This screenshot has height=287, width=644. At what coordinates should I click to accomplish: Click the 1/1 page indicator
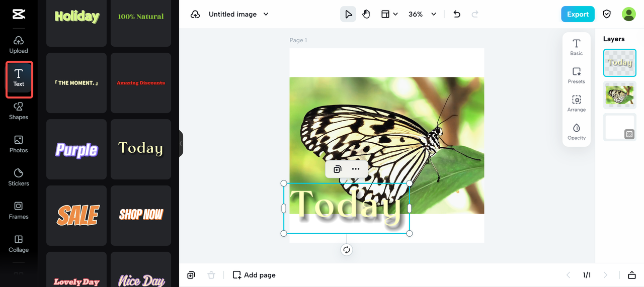coord(587,275)
